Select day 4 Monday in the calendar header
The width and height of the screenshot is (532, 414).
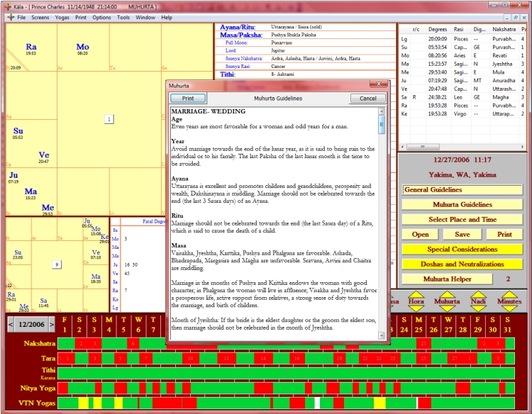109,325
